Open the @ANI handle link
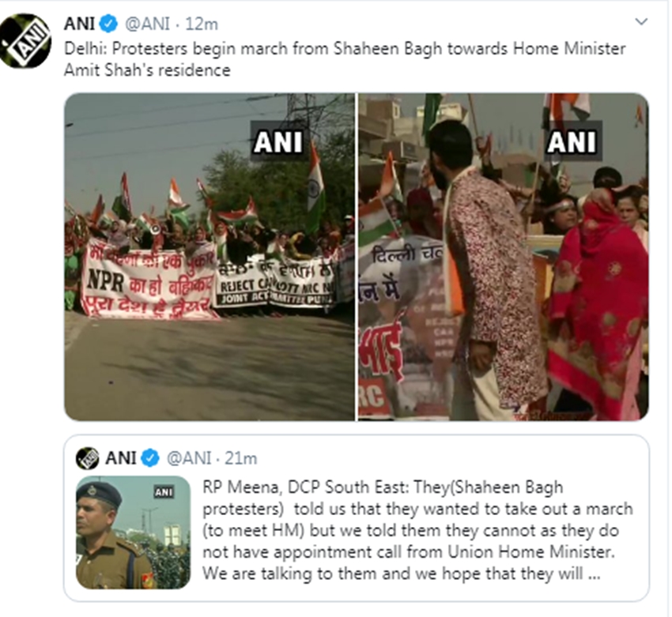672x617 pixels. tap(147, 24)
